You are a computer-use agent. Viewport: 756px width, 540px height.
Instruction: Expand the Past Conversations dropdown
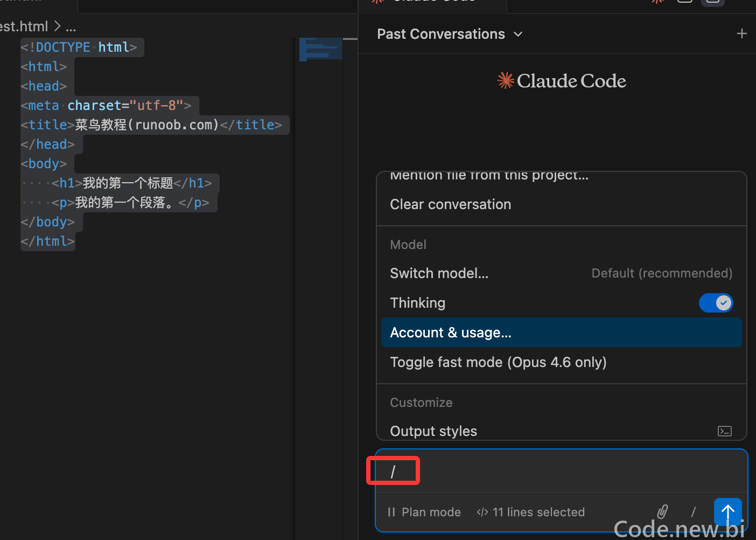pos(450,34)
